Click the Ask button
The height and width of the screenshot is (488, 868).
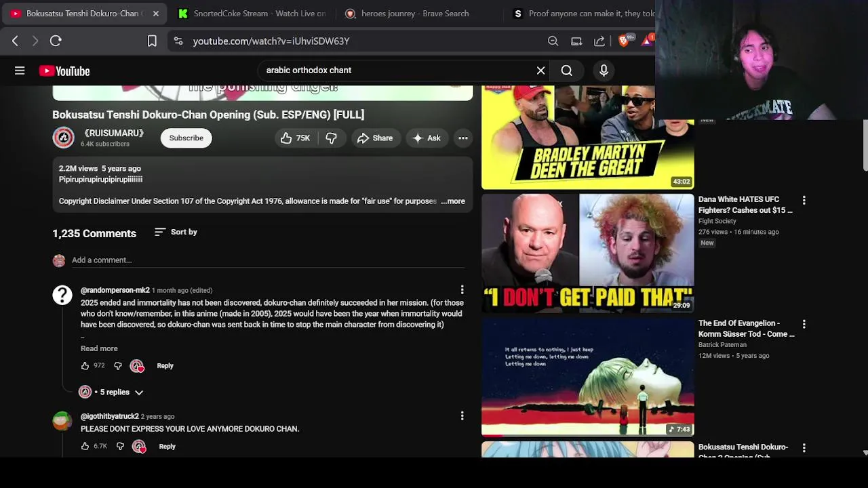click(x=427, y=138)
